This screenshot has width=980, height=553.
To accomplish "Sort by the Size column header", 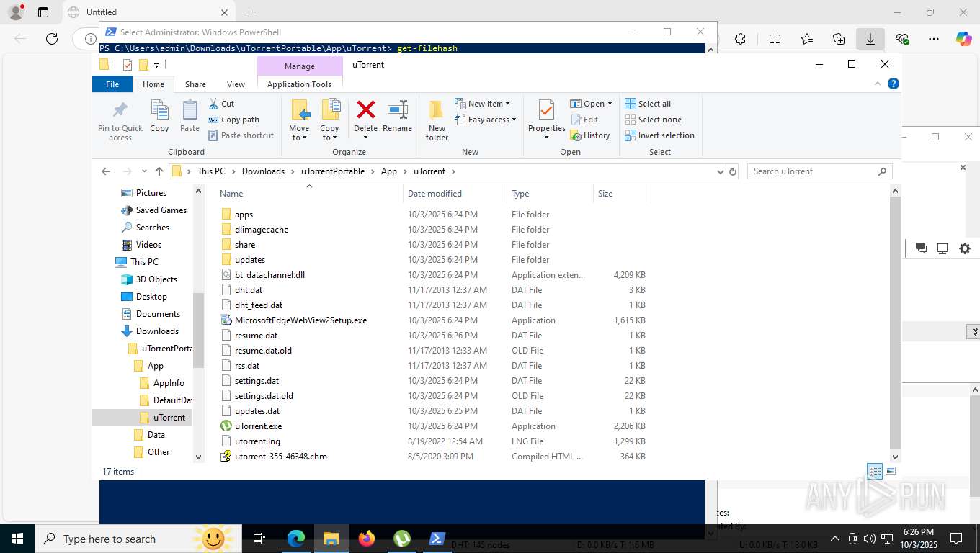I will click(x=622, y=194).
